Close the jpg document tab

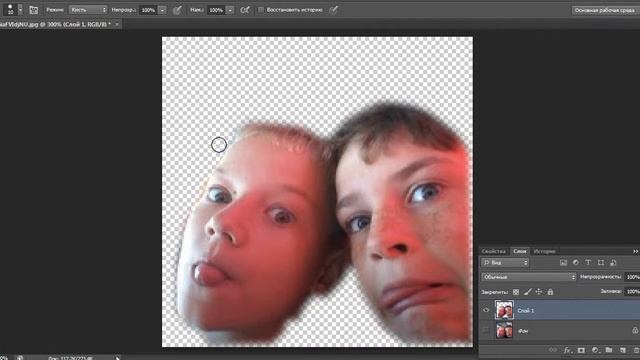[x=117, y=24]
